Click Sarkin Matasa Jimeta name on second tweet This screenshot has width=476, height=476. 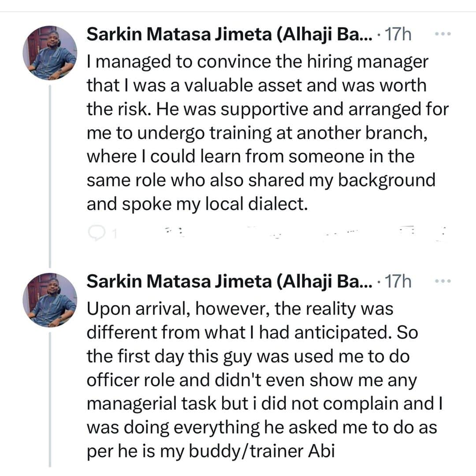pyautogui.click(x=229, y=281)
